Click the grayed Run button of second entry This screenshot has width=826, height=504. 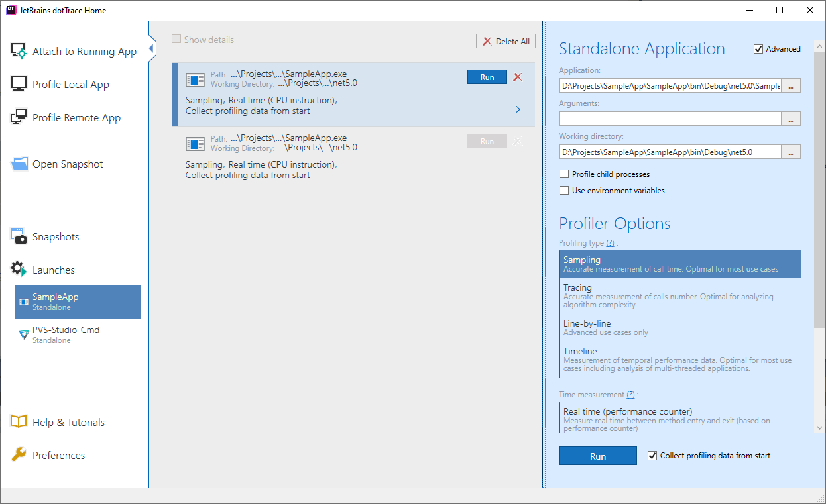[487, 142]
